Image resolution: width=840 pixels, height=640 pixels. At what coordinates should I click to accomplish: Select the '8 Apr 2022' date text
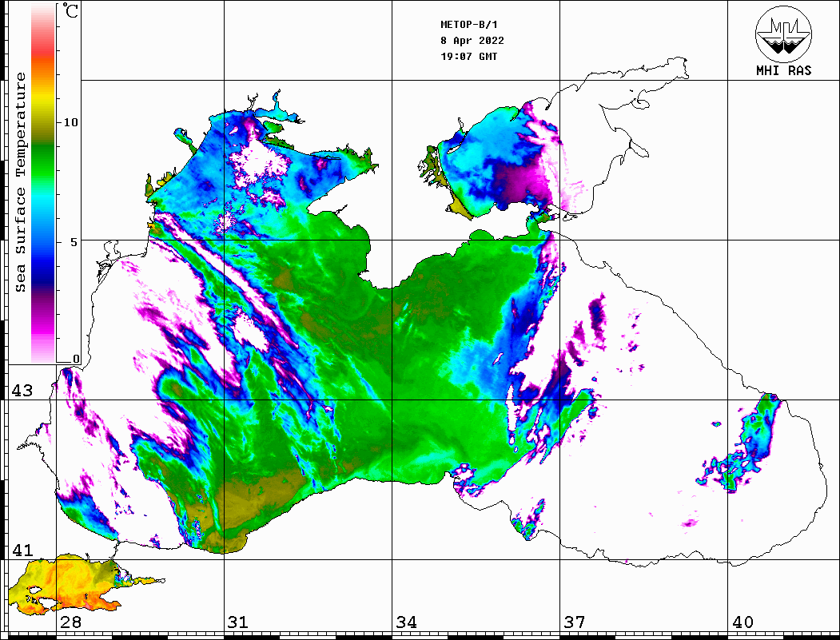click(472, 41)
